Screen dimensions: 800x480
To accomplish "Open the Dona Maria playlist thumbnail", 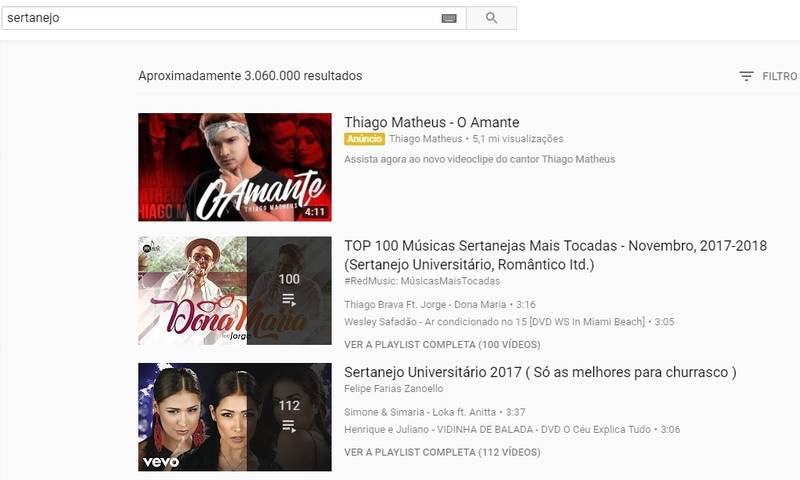I will pos(235,290).
